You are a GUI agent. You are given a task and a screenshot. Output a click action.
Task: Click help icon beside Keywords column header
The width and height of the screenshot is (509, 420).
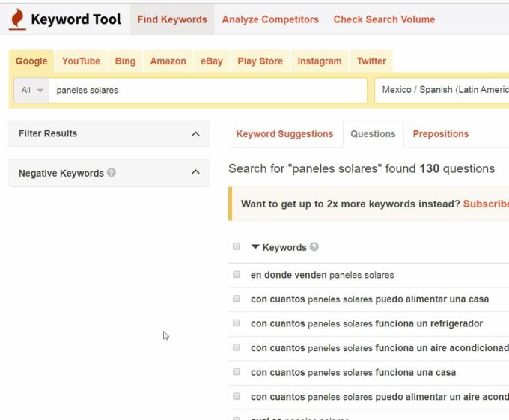[314, 247]
